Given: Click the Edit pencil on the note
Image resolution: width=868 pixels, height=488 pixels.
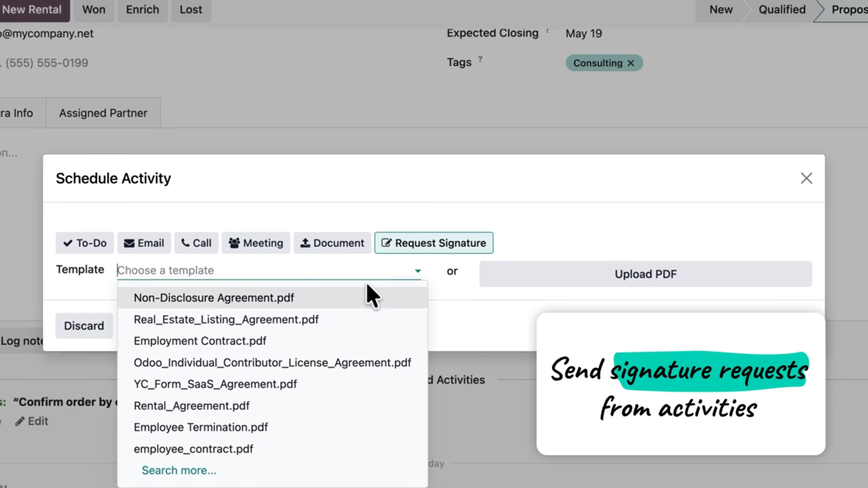Looking at the screenshot, I should pos(31,421).
